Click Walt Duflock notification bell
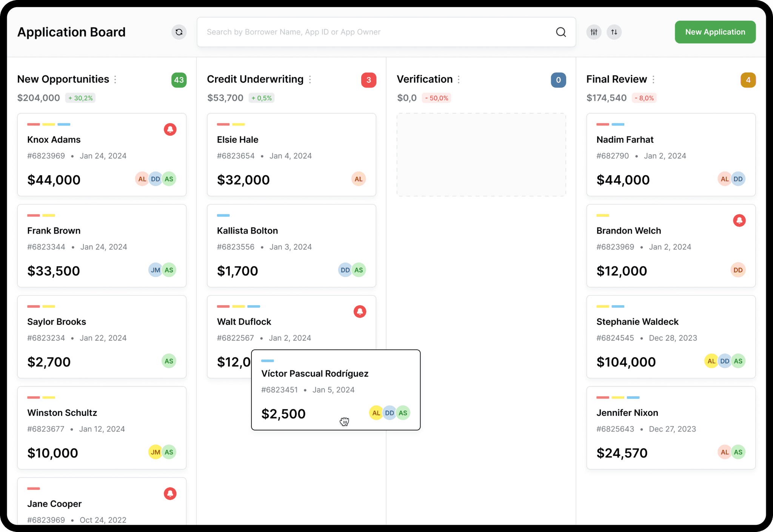 360,312
